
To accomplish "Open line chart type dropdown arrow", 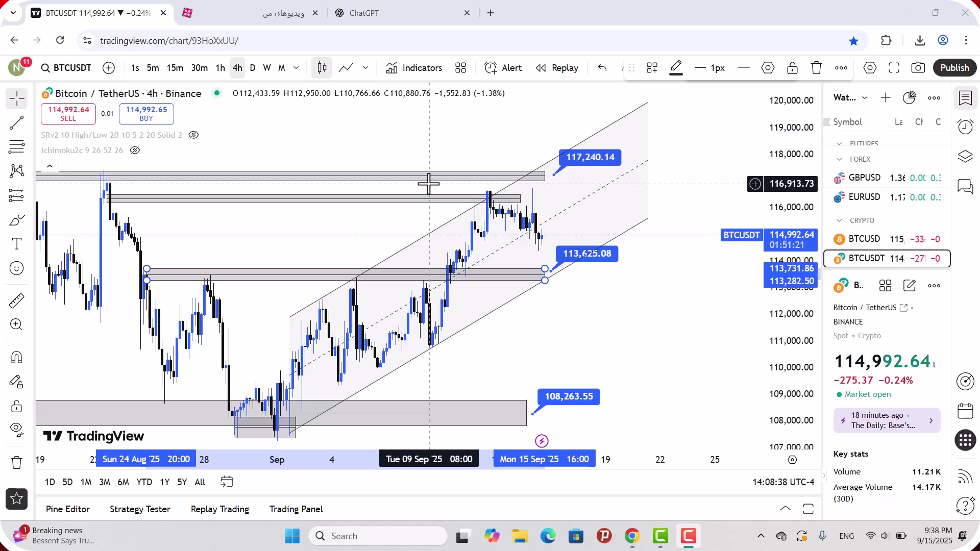I will 365,68.
